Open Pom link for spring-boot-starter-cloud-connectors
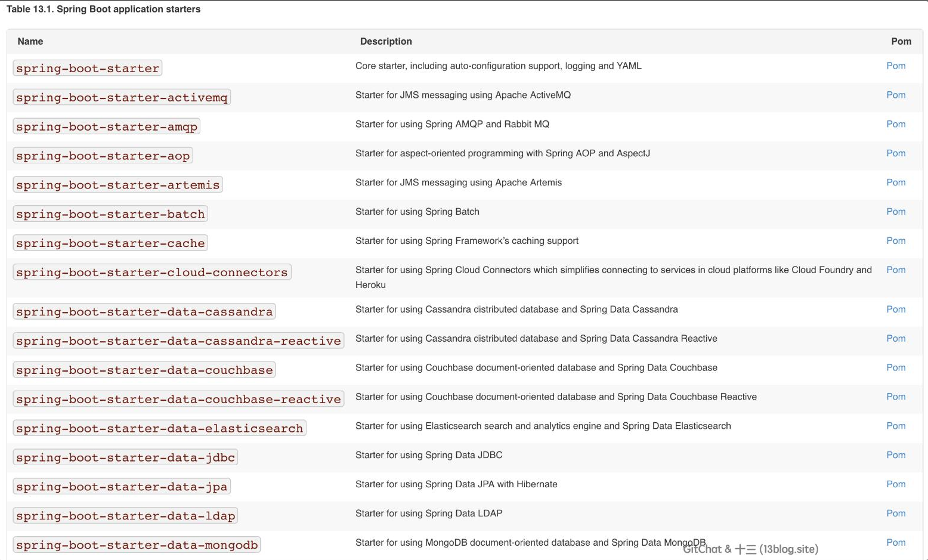Image resolution: width=928 pixels, height=560 pixels. 896,270
